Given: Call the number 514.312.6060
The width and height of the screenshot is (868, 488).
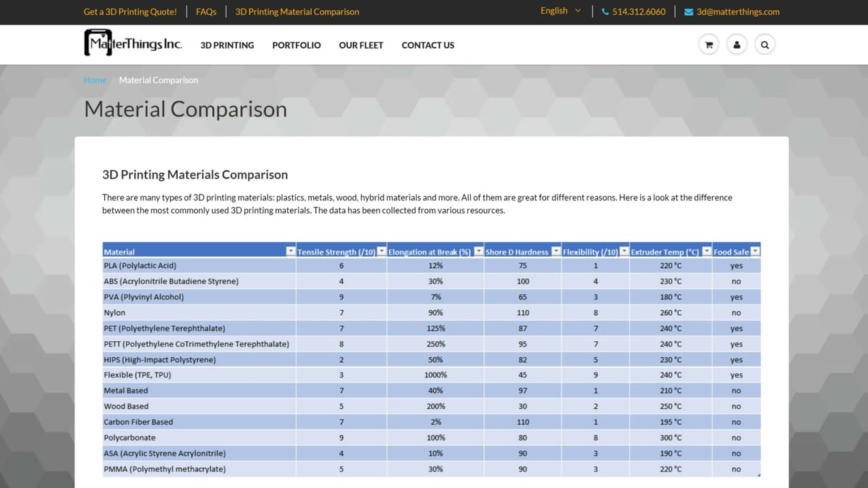Looking at the screenshot, I should (639, 12).
